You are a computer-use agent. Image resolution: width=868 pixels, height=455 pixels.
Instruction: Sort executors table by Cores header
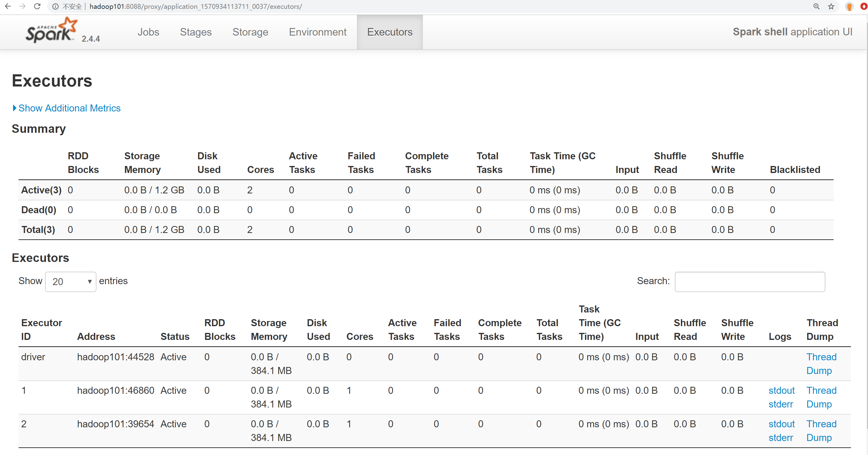coord(360,336)
